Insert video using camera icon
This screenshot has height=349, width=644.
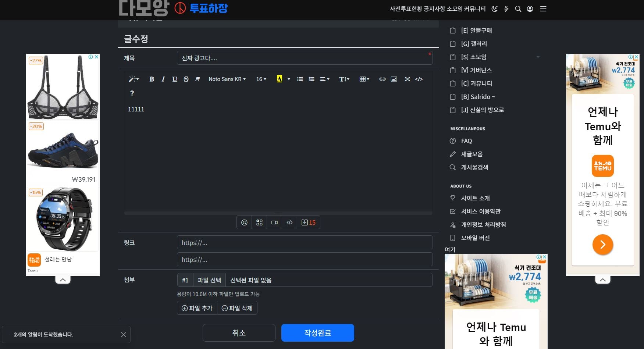pos(274,222)
